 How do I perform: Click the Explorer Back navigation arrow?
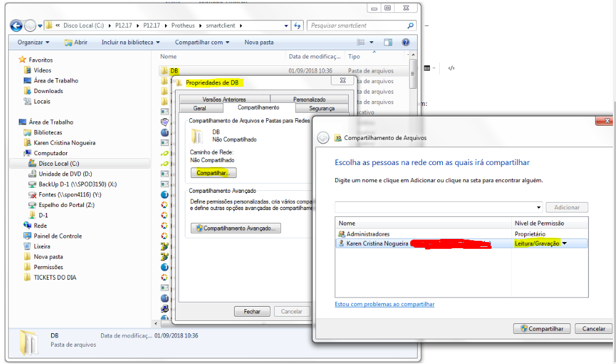click(x=16, y=26)
